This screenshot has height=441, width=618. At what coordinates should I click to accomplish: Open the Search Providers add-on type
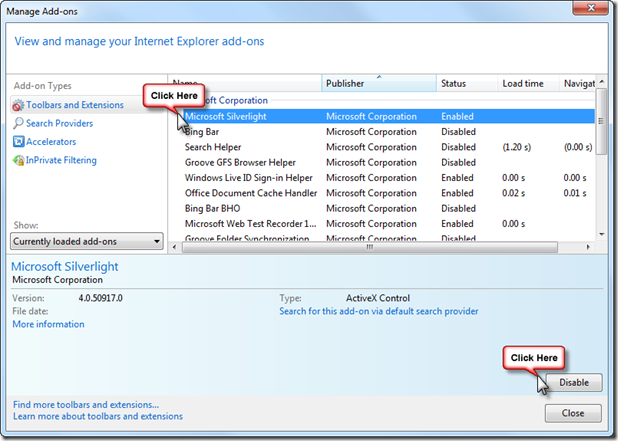pos(60,123)
